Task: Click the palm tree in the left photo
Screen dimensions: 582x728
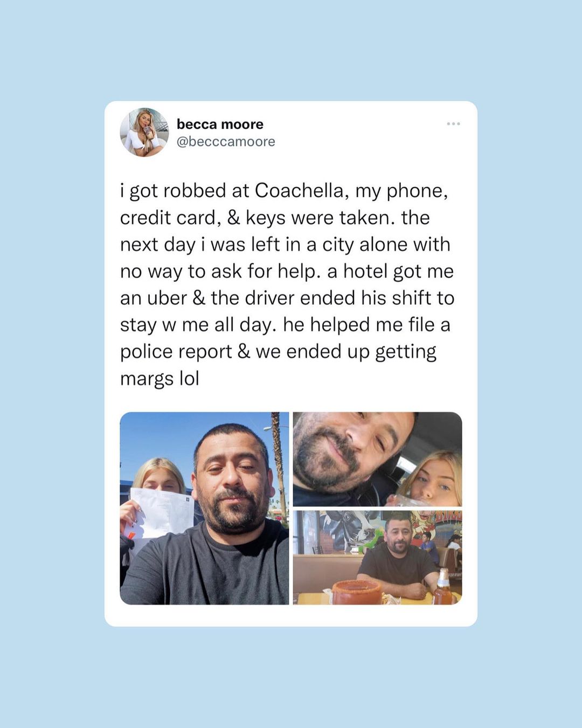Action: 279,464
